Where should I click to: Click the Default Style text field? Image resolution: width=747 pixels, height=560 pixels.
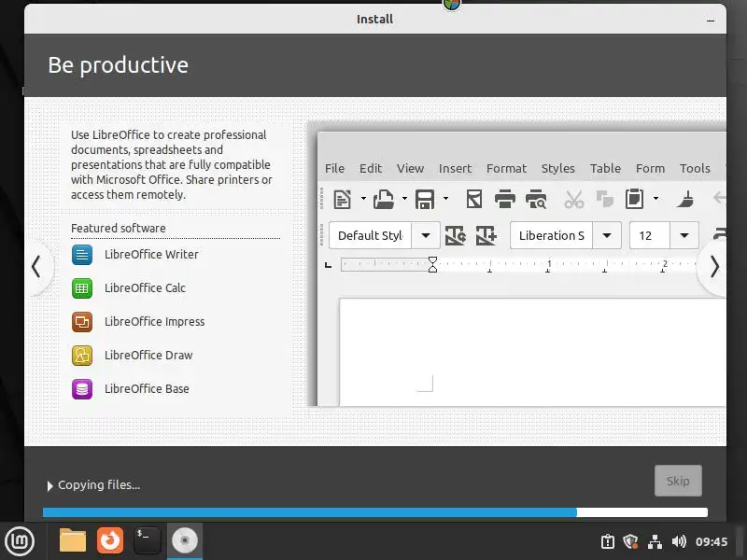[370, 236]
